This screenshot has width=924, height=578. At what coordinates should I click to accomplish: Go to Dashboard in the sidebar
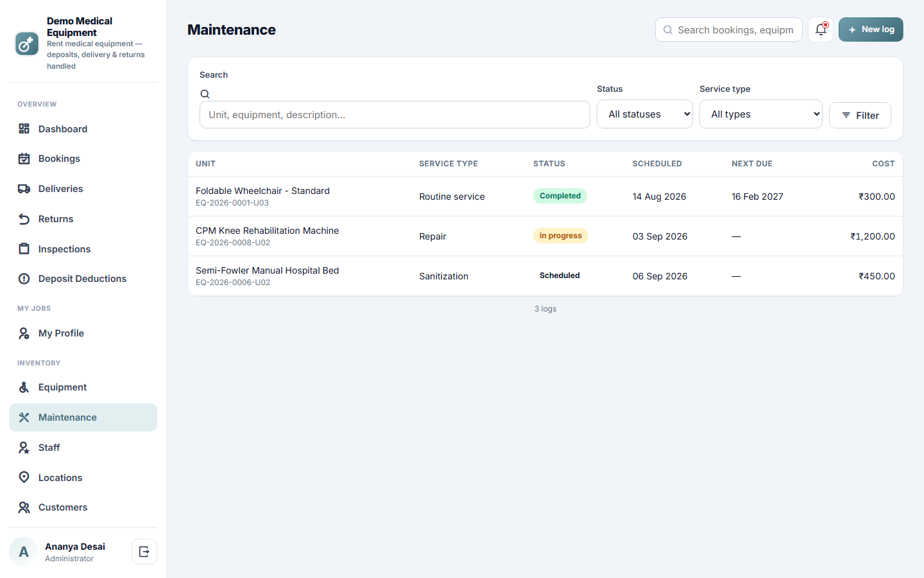tap(83, 129)
